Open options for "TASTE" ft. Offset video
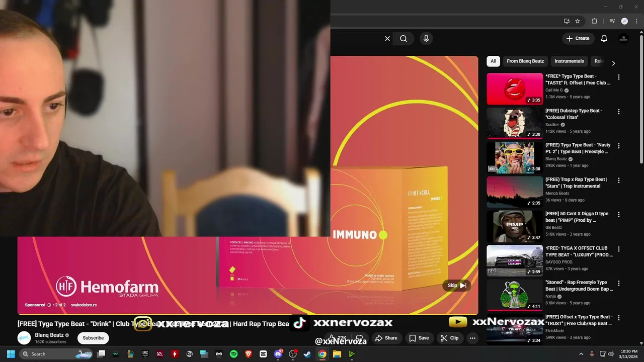Viewport: 644px width, 362px height. (x=619, y=77)
